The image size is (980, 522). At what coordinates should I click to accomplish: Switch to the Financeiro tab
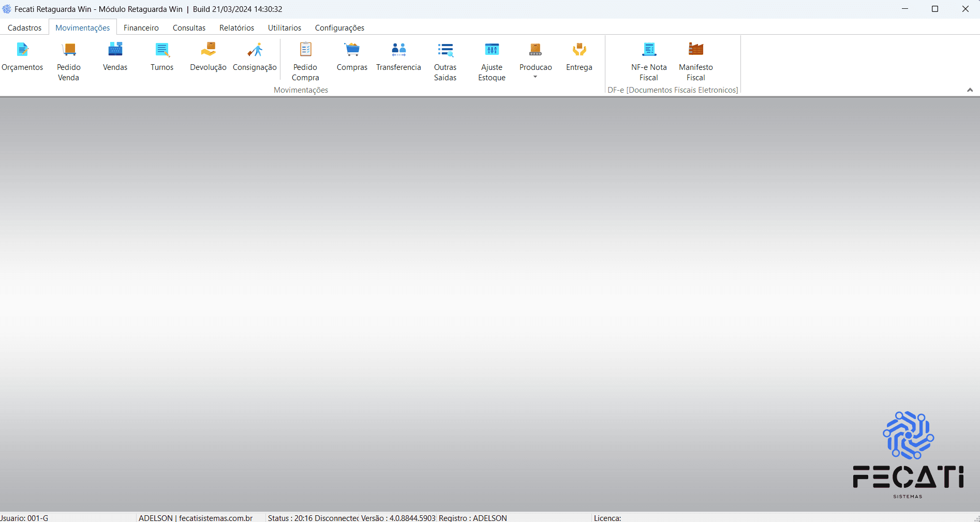pos(141,28)
